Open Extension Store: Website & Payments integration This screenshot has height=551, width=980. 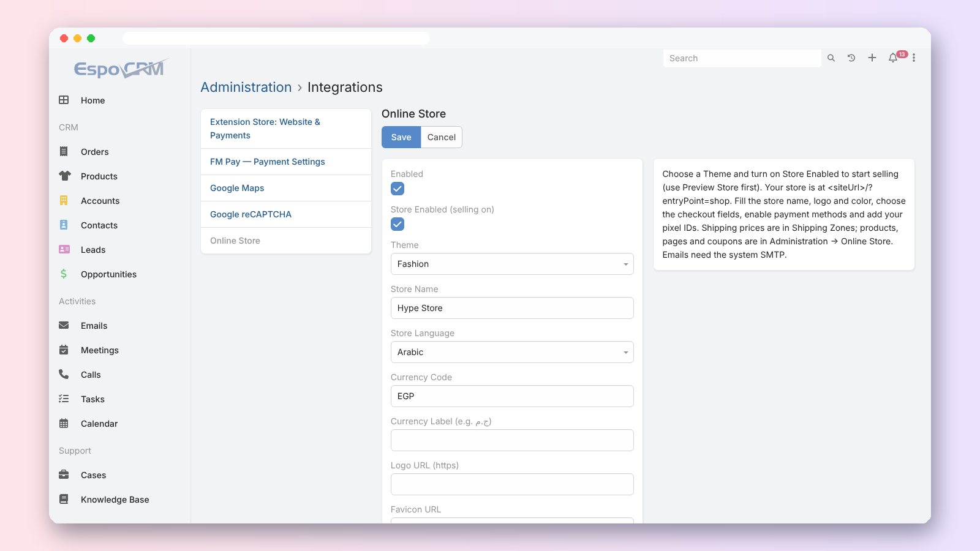click(x=286, y=129)
